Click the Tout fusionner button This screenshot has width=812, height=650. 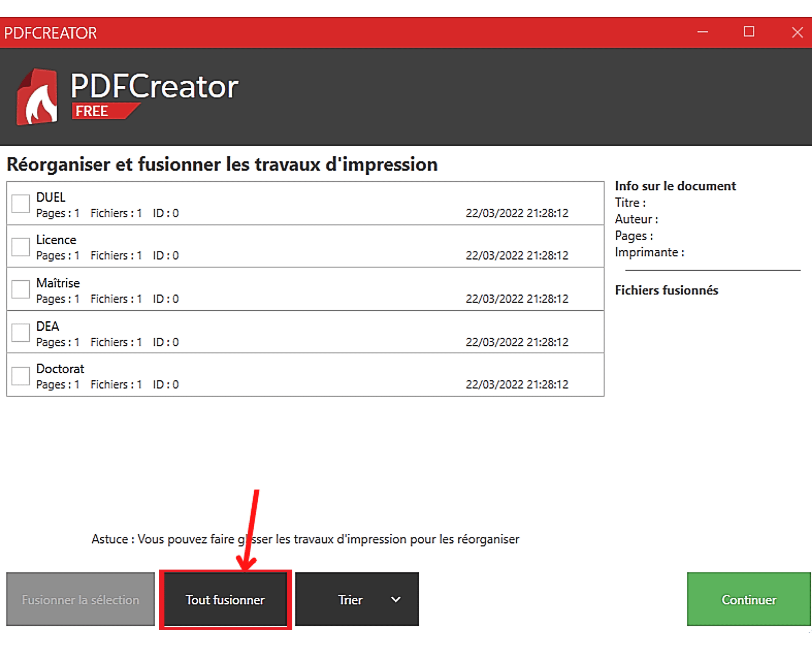[x=225, y=599]
